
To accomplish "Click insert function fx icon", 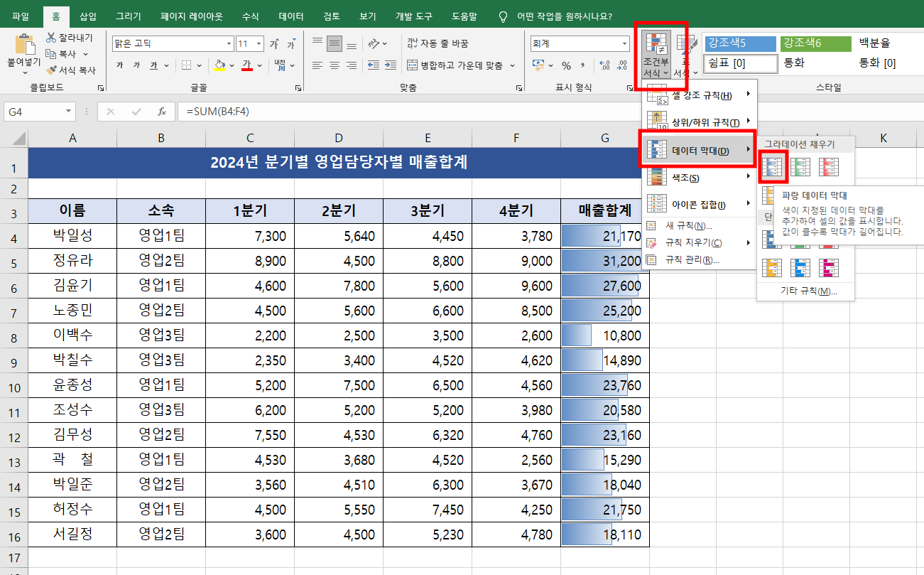I will click(x=162, y=112).
